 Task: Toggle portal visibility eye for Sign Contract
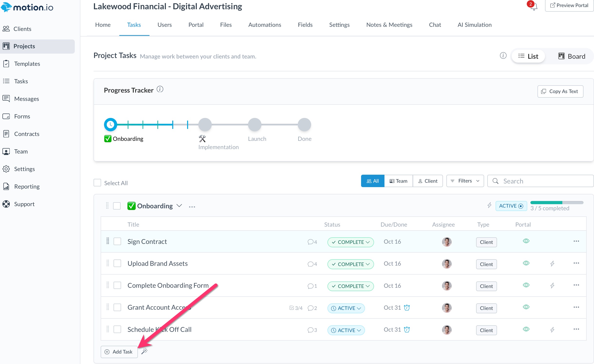pyautogui.click(x=526, y=241)
